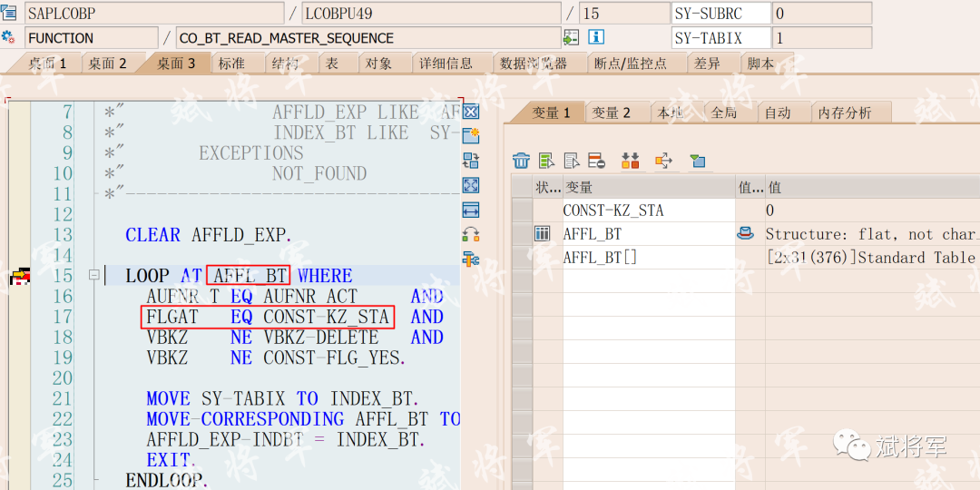Click the hammer and wrench tool icon
Image resolution: width=980 pixels, height=490 pixels.
(x=471, y=258)
